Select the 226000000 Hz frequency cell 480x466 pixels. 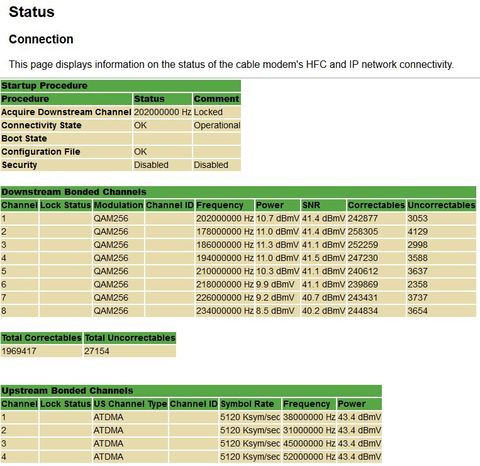point(225,298)
